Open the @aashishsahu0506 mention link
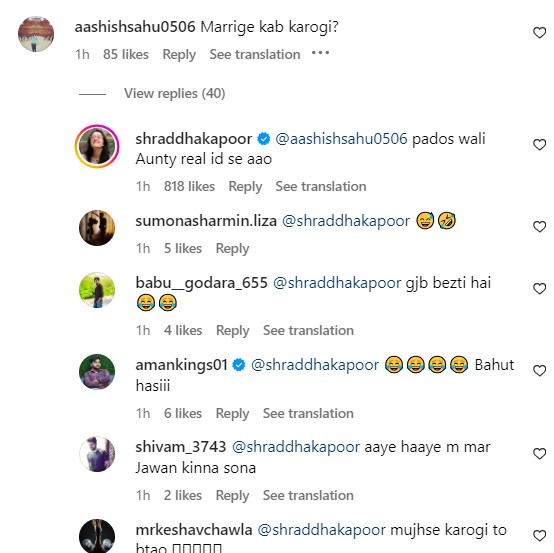Image resolution: width=554 pixels, height=553 pixels. (341, 139)
